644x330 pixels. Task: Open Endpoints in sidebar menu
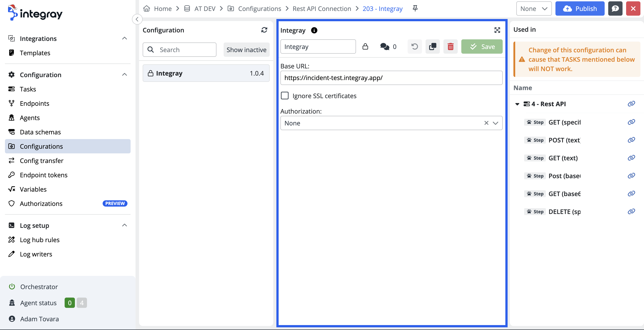pos(34,103)
